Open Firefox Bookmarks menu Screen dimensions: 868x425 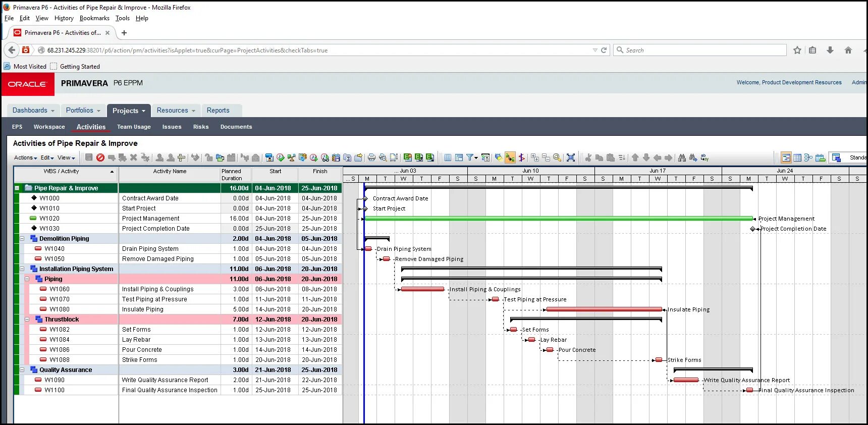[x=94, y=18]
